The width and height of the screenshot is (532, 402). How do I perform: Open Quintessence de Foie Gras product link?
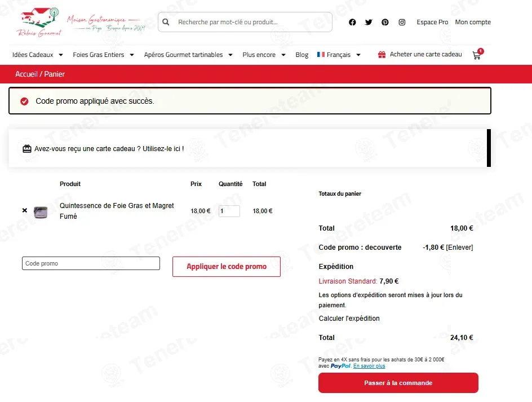[x=117, y=211]
